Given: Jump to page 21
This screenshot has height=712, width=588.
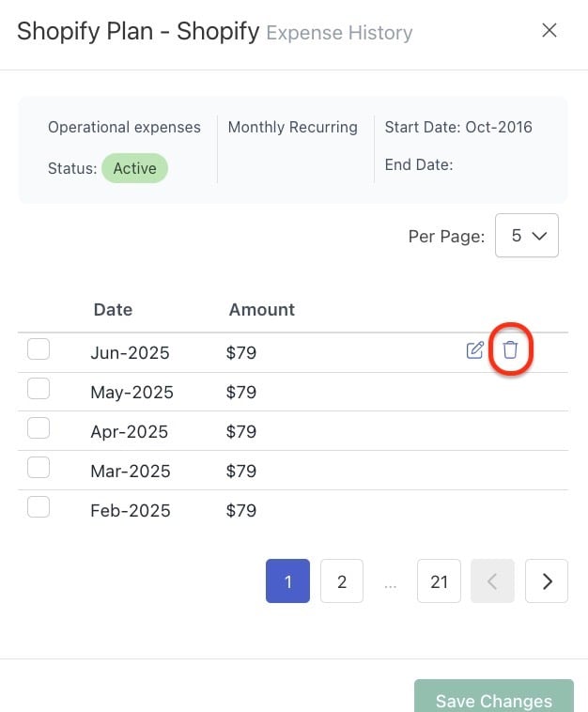Looking at the screenshot, I should tap(439, 581).
